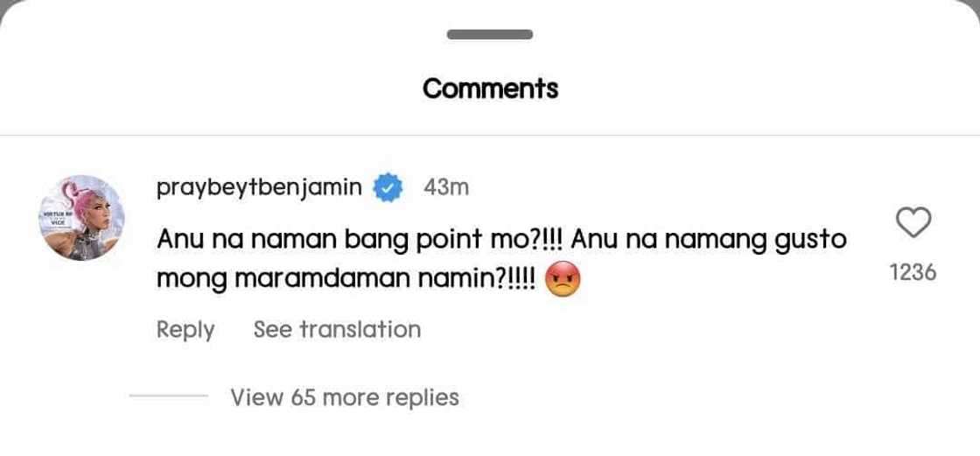980x456 pixels.
Task: Tap the angry face emoji
Action: tap(563, 281)
